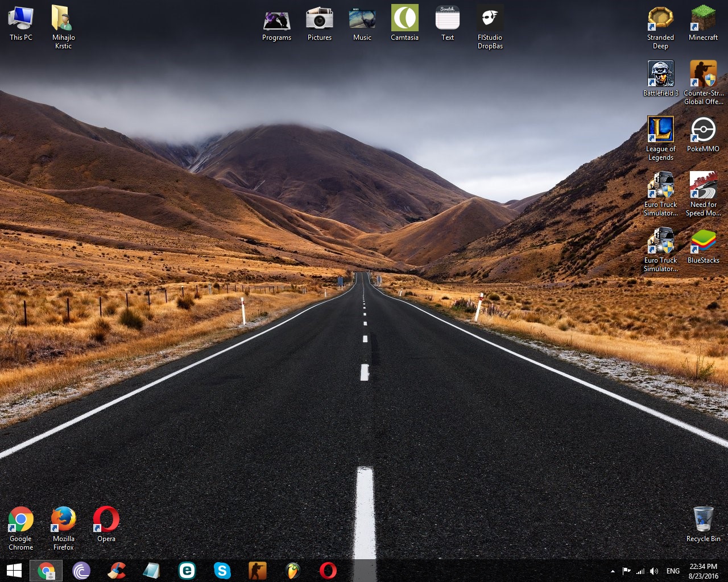728x582 pixels.
Task: Launch BitTorrent from the taskbar
Action: point(81,571)
